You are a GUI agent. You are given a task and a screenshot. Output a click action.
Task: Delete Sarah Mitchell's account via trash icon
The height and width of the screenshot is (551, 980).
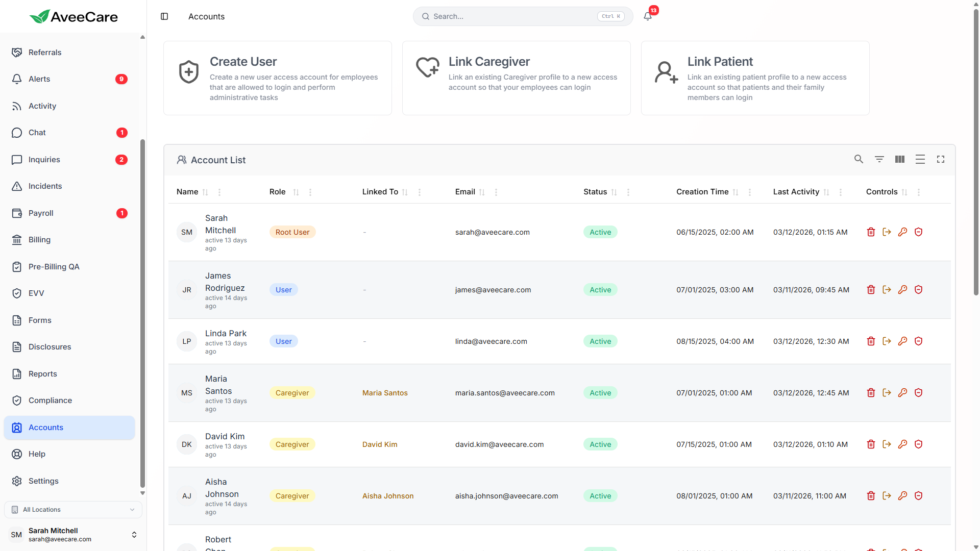[x=871, y=232]
